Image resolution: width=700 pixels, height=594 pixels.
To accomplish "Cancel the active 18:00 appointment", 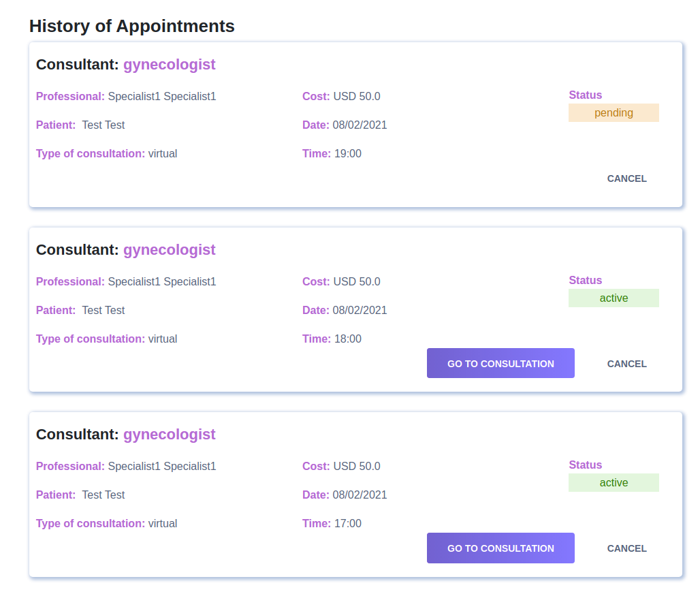I will pyautogui.click(x=626, y=363).
